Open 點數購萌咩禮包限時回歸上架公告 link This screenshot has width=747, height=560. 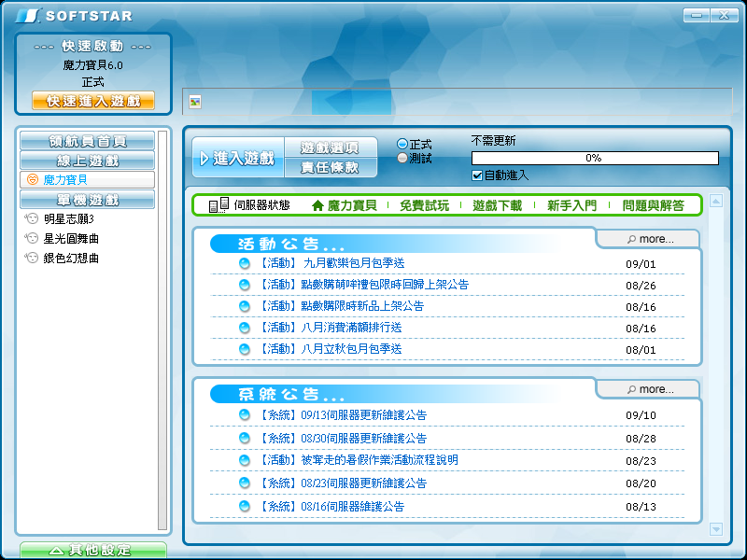click(x=363, y=285)
